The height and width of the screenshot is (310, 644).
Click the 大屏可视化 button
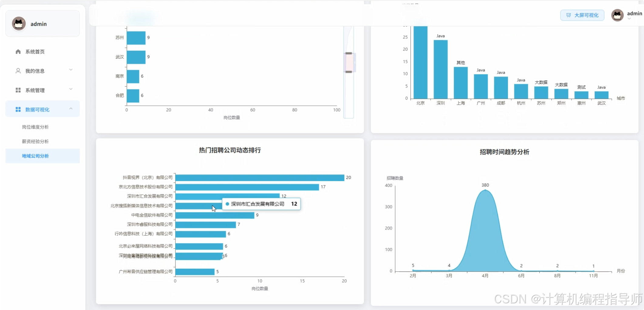pyautogui.click(x=582, y=15)
